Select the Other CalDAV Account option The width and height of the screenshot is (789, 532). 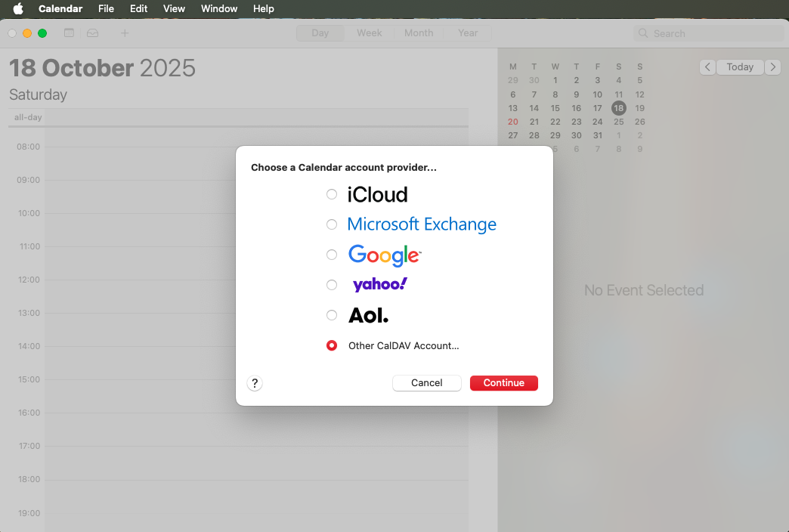(x=331, y=345)
